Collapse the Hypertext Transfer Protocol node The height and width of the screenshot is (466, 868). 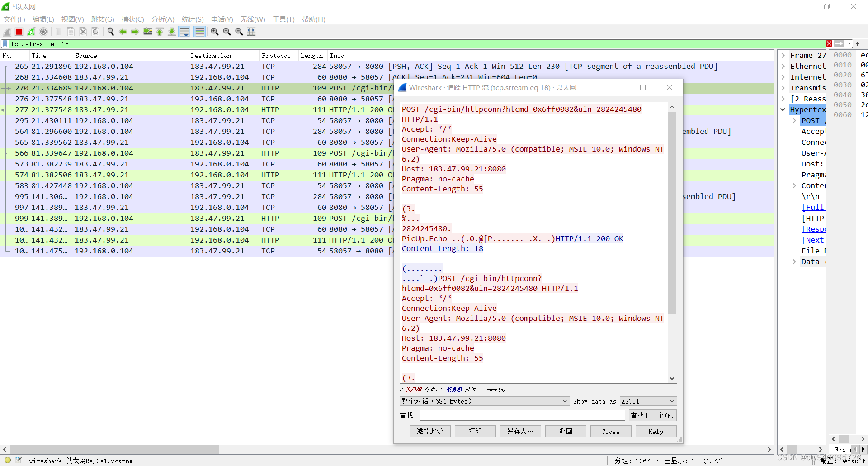(x=783, y=110)
